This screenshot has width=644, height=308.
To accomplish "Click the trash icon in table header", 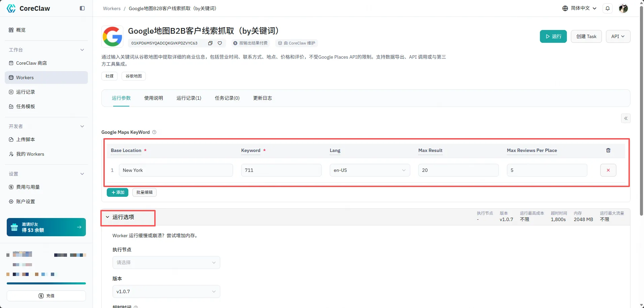I will tap(608, 150).
